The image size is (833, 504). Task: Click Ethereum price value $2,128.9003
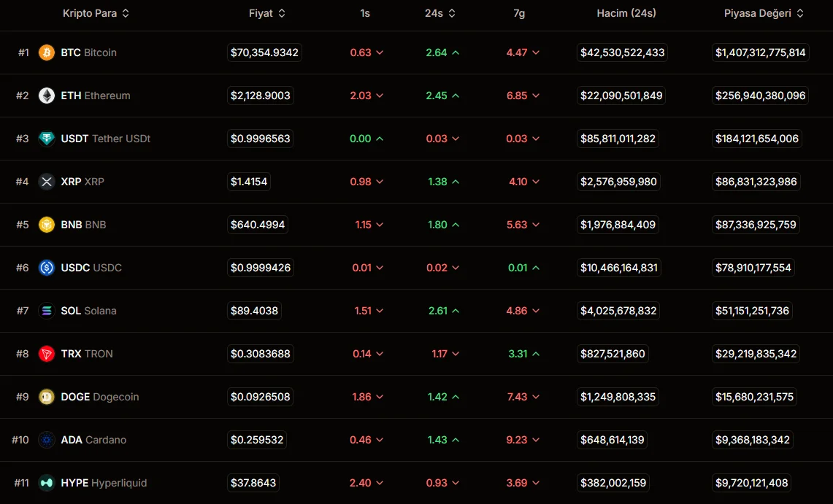point(261,96)
